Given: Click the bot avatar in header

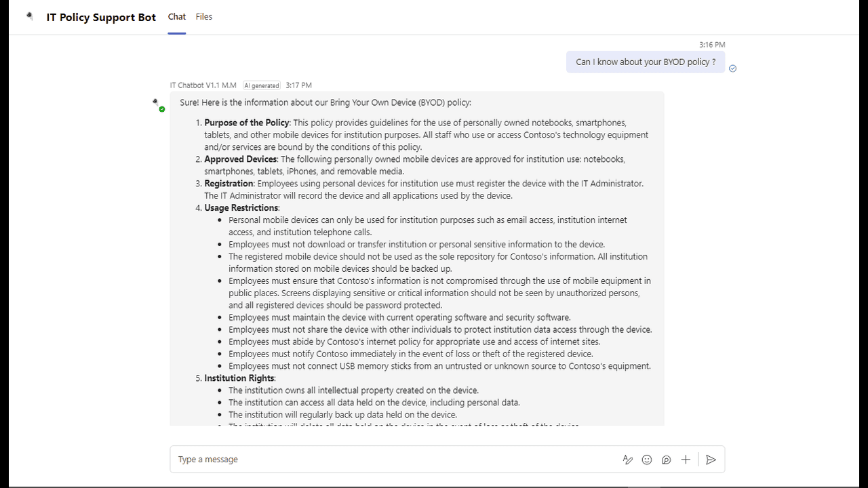Looking at the screenshot, I should point(30,17).
